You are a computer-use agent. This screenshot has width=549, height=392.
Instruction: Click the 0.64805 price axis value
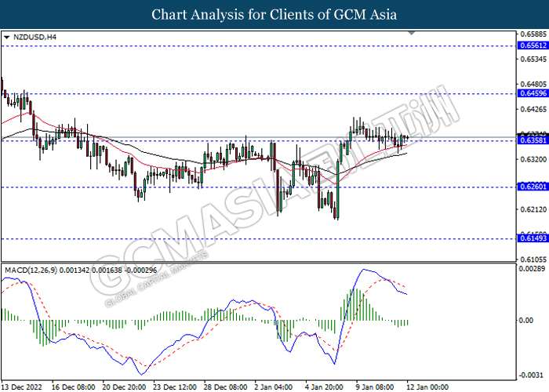[533, 84]
